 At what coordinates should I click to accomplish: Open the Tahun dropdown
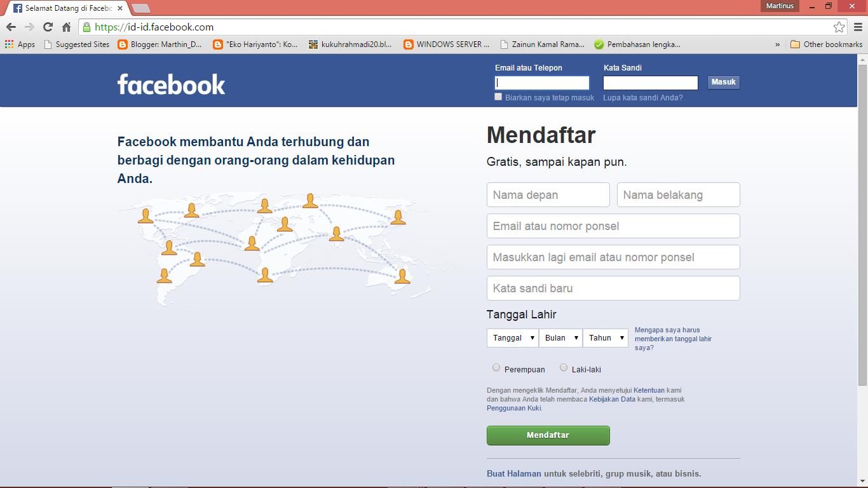click(x=606, y=338)
